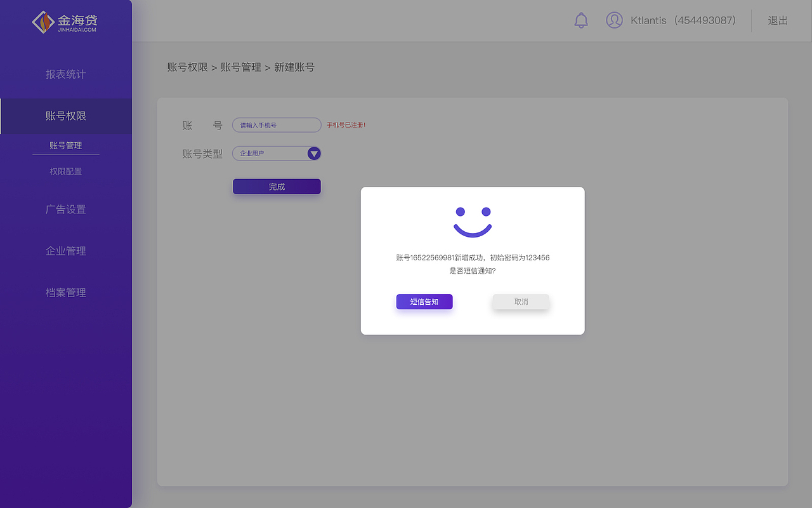Open the notification bell
Viewport: 812px width, 508px height.
tap(581, 20)
